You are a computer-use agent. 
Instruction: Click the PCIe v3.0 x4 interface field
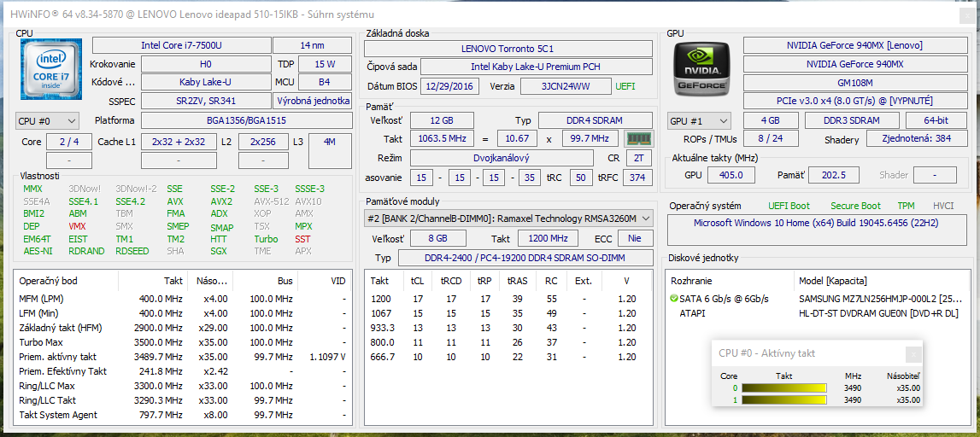854,101
